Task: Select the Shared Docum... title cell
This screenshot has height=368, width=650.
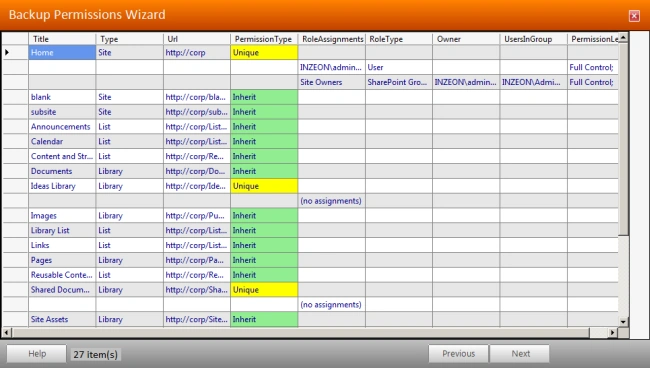Action: point(62,290)
